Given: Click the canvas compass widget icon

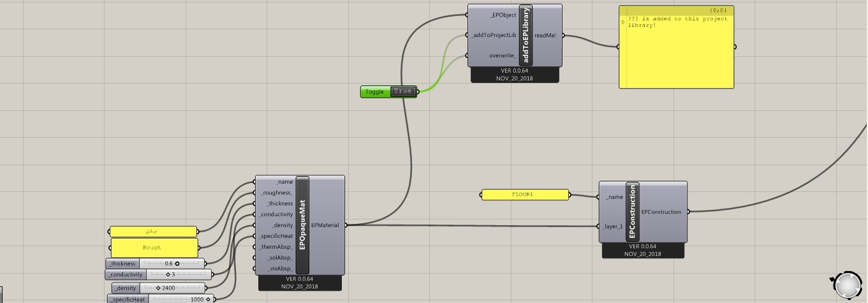Looking at the screenshot, I should 848,285.
